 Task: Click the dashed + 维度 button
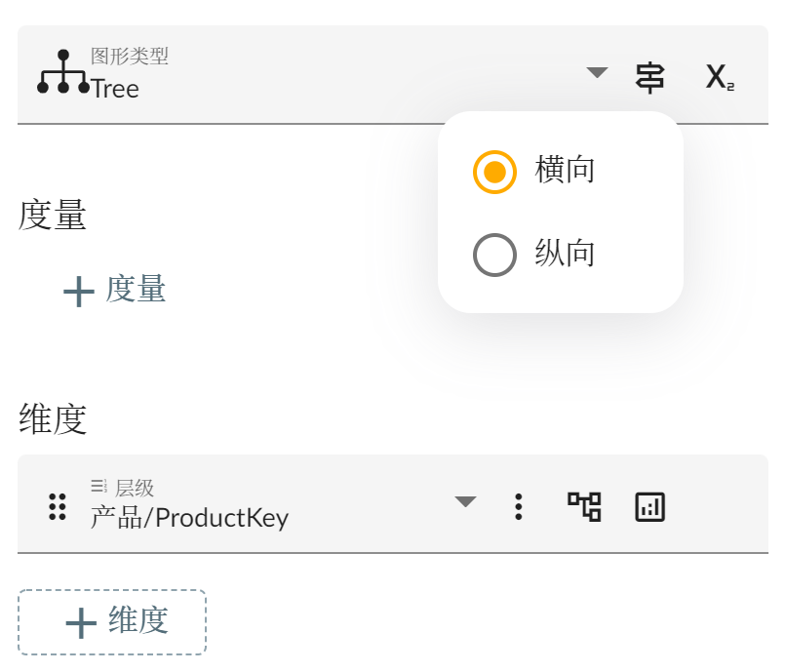(x=112, y=621)
